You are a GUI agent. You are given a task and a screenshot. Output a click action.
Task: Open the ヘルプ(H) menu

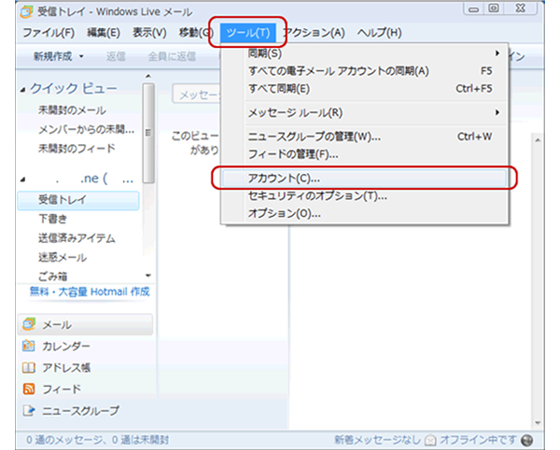379,33
